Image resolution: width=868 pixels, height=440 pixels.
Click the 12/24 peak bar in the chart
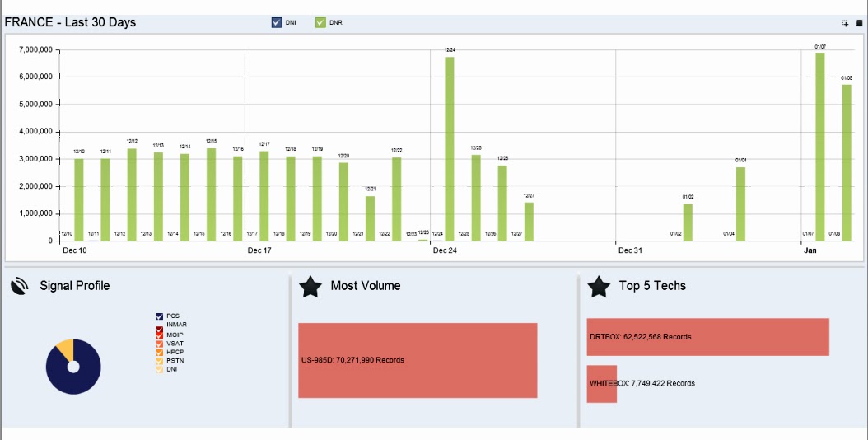pyautogui.click(x=450, y=148)
